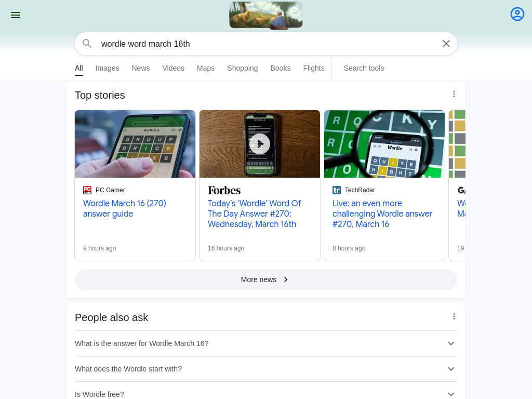Click the '9 hours ago' timestamp
Screen dimensions: 532x399
point(99,248)
